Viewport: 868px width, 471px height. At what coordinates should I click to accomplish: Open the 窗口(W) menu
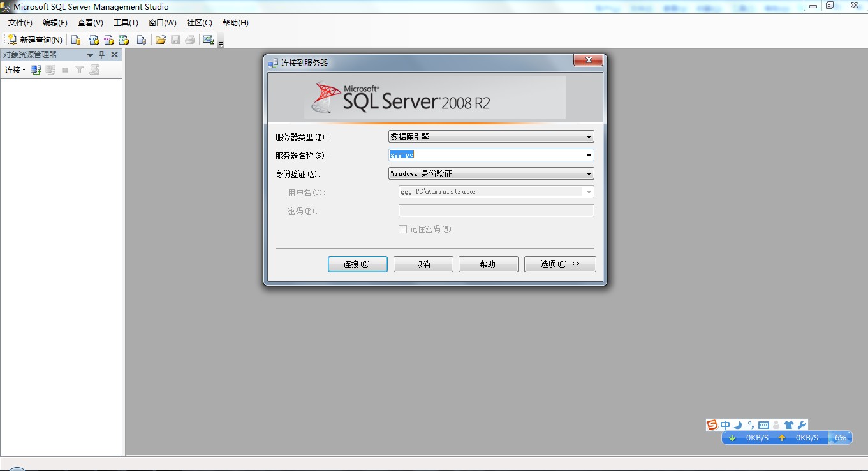(x=163, y=23)
